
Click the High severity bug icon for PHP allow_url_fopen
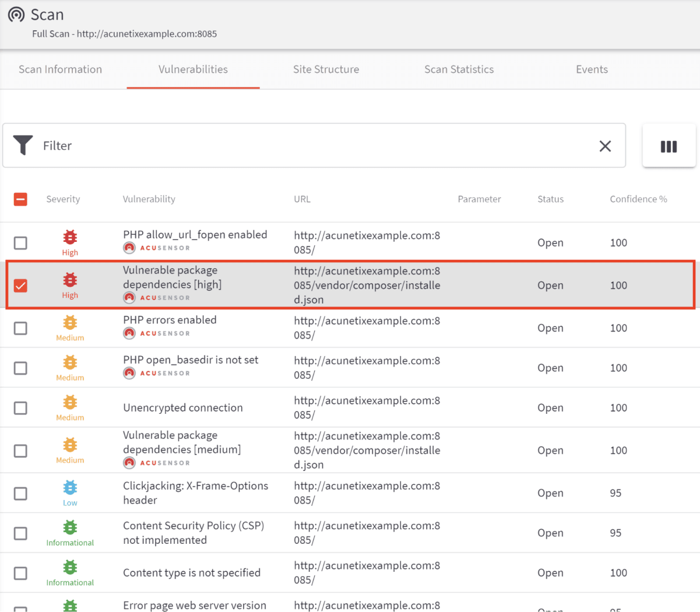click(70, 237)
